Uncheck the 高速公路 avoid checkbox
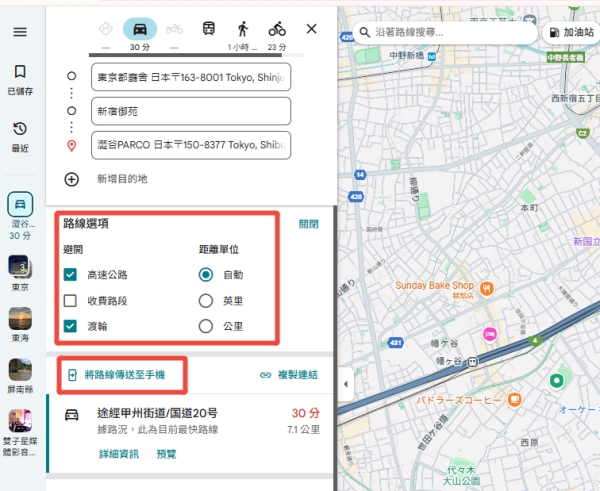 (x=70, y=274)
